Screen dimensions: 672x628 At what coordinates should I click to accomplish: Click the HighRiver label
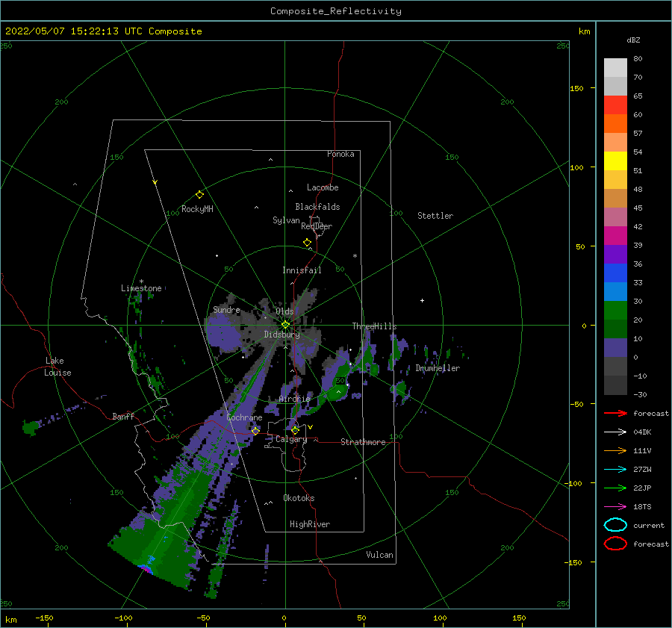coord(310,524)
